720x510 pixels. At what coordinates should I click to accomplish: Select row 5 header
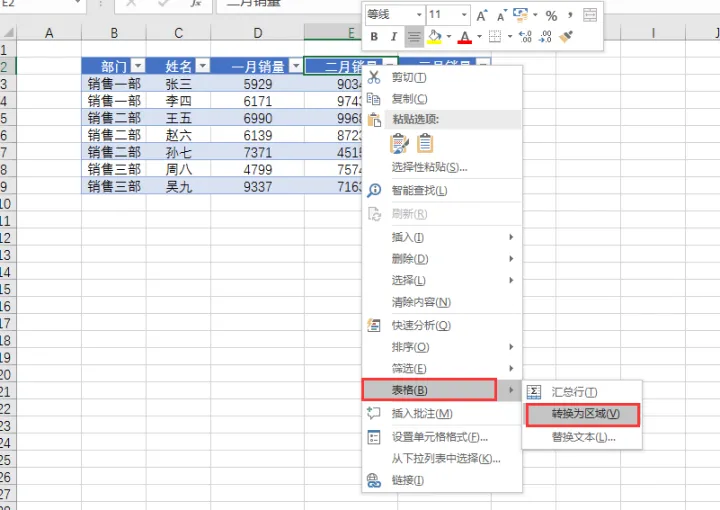pos(7,118)
